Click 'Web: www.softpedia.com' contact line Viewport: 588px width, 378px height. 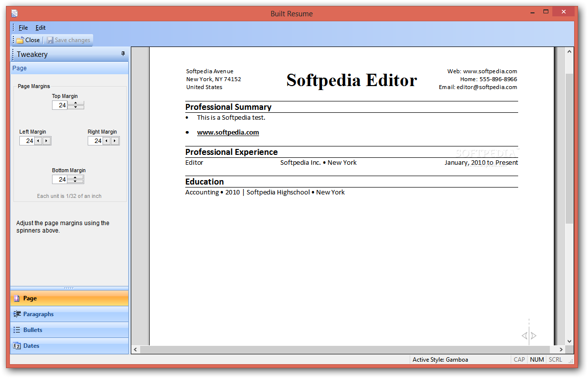pyautogui.click(x=482, y=71)
